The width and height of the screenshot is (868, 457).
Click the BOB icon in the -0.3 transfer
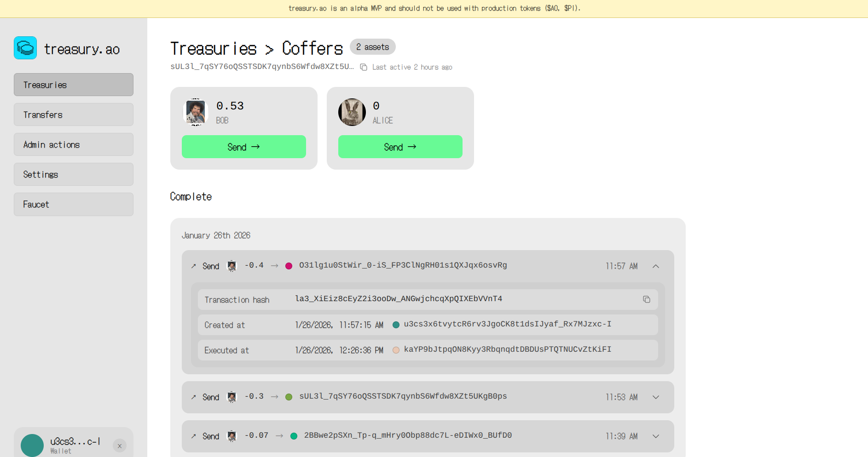tap(232, 397)
